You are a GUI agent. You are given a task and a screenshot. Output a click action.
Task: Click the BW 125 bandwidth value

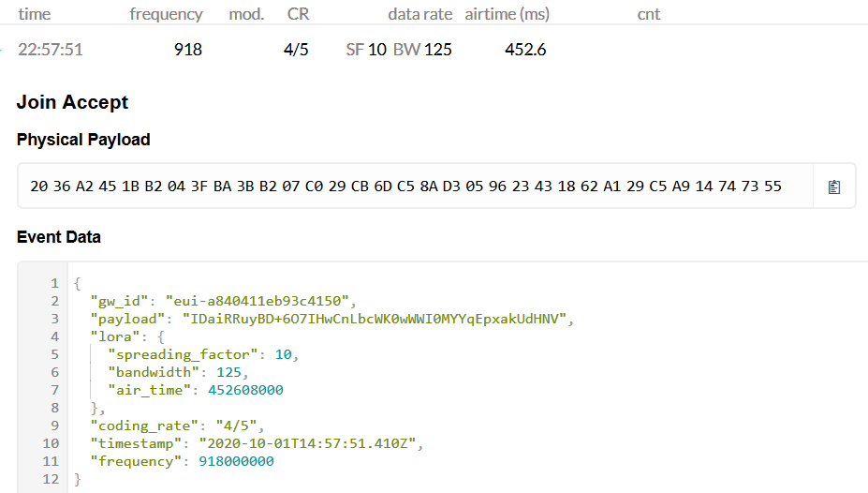pos(422,50)
